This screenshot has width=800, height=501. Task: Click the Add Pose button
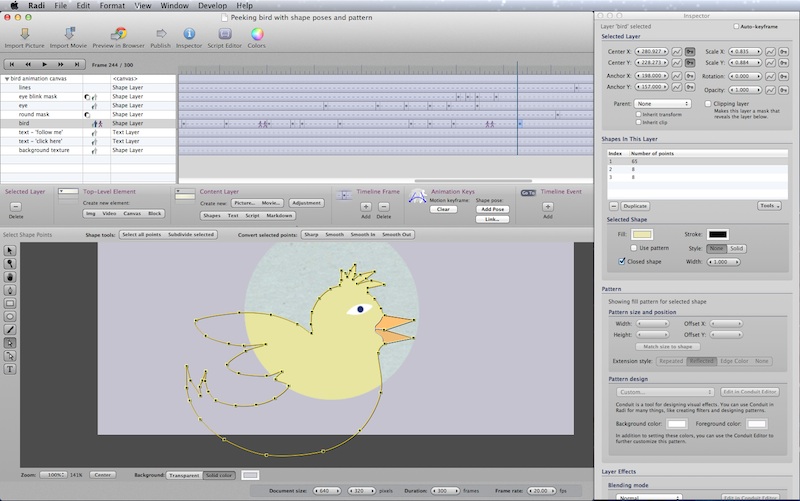(x=493, y=207)
